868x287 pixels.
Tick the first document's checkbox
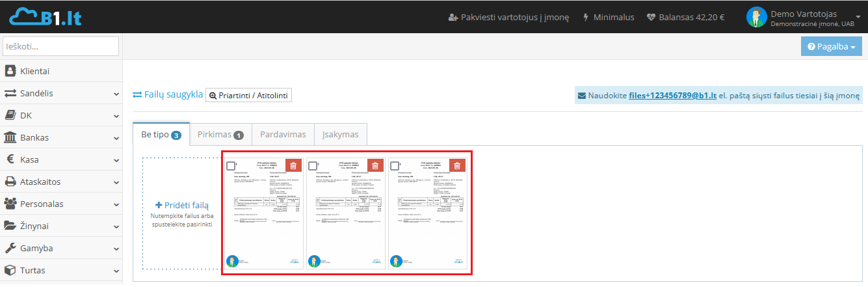click(x=231, y=166)
